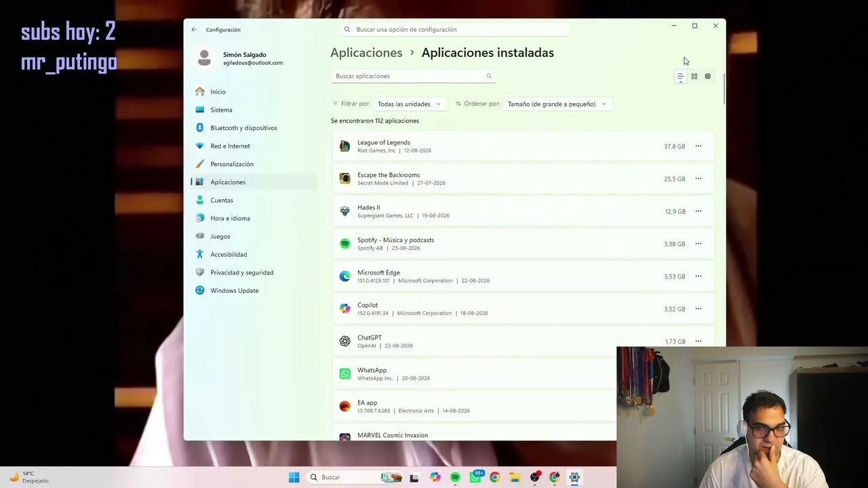Click the EA app icon
The image size is (868, 488).
pos(345,407)
